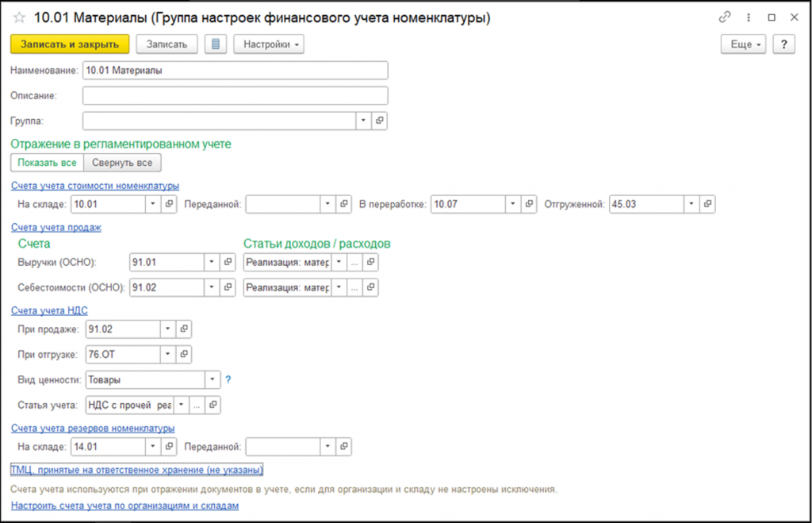Screen dimensions: 812x523
Task: Open the При продаже 91.02 account card icon
Action: pos(184,329)
